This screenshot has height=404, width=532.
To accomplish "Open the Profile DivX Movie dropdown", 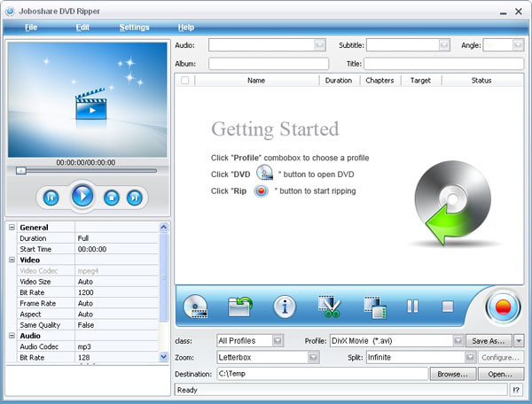I will (458, 340).
